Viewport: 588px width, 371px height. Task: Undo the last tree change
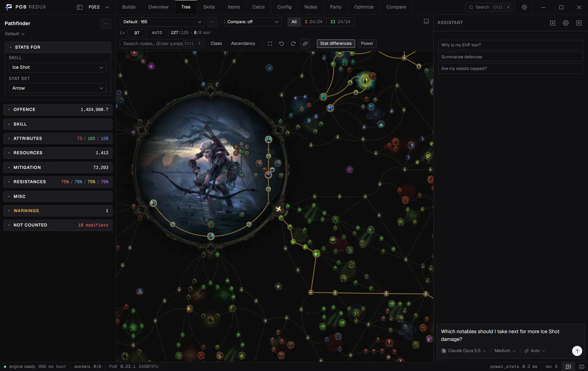click(x=282, y=43)
